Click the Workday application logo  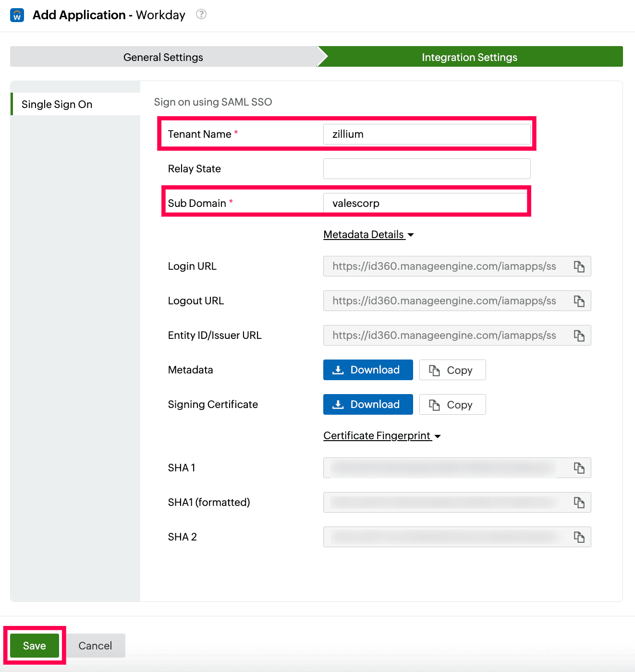17,15
